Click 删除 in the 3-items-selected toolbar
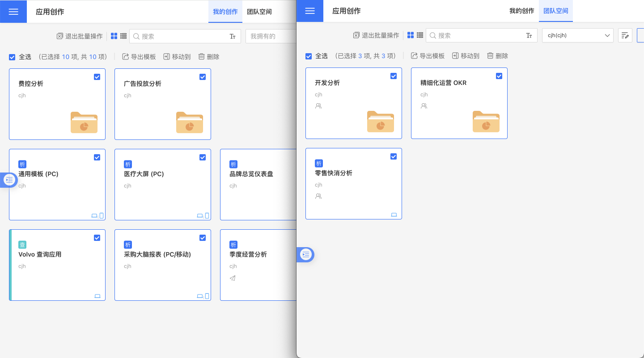The width and height of the screenshot is (644, 358). click(497, 56)
